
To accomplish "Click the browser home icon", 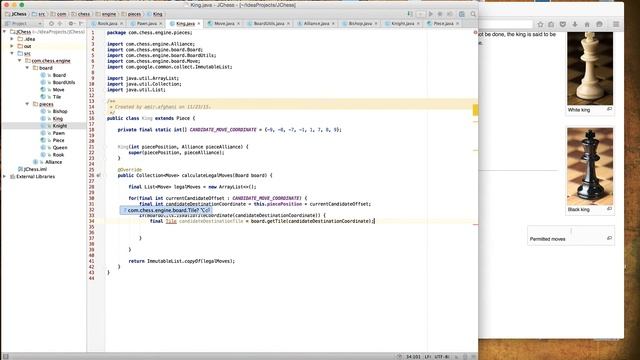I will coord(587,24).
